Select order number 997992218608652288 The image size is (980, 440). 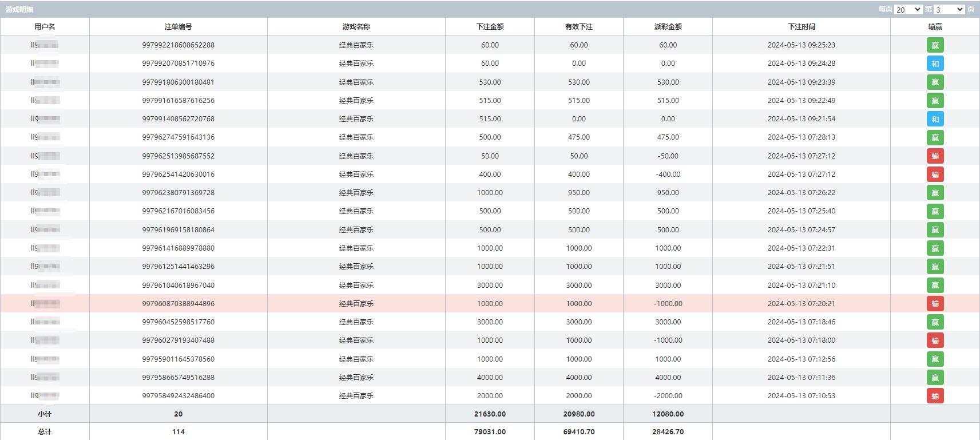pyautogui.click(x=178, y=45)
